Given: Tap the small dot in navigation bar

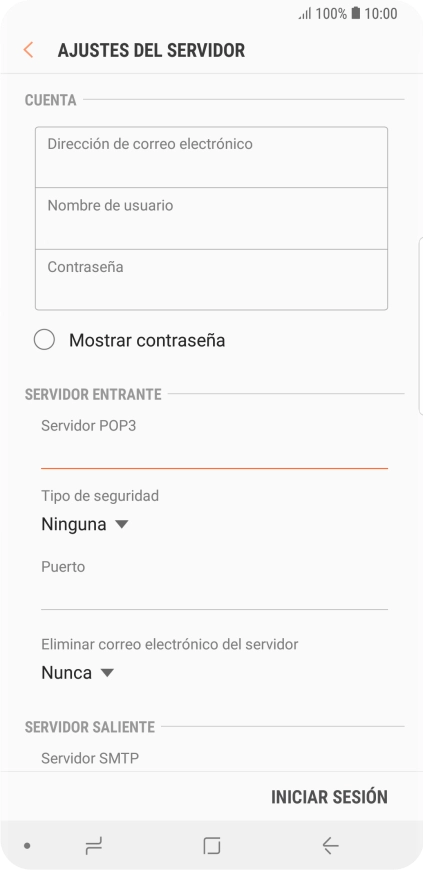Looking at the screenshot, I should point(27,846).
